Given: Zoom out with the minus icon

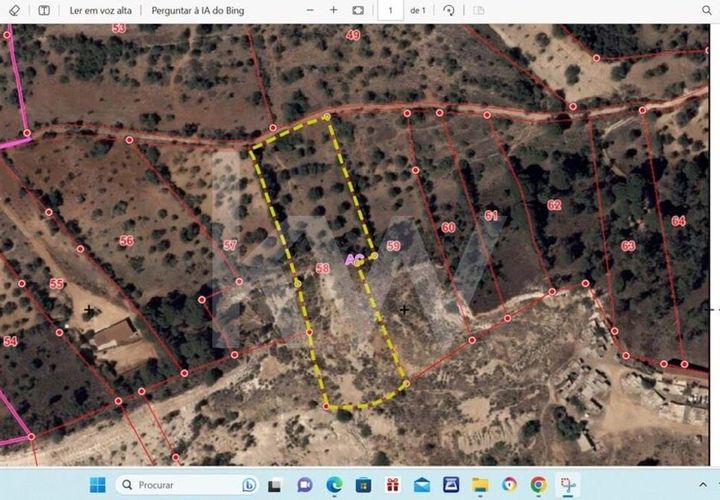Looking at the screenshot, I should (x=310, y=10).
